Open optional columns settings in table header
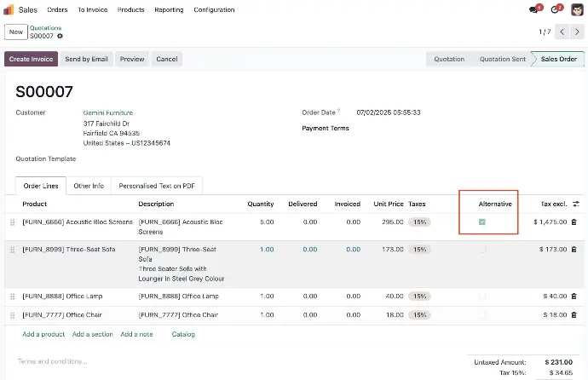 click(576, 204)
